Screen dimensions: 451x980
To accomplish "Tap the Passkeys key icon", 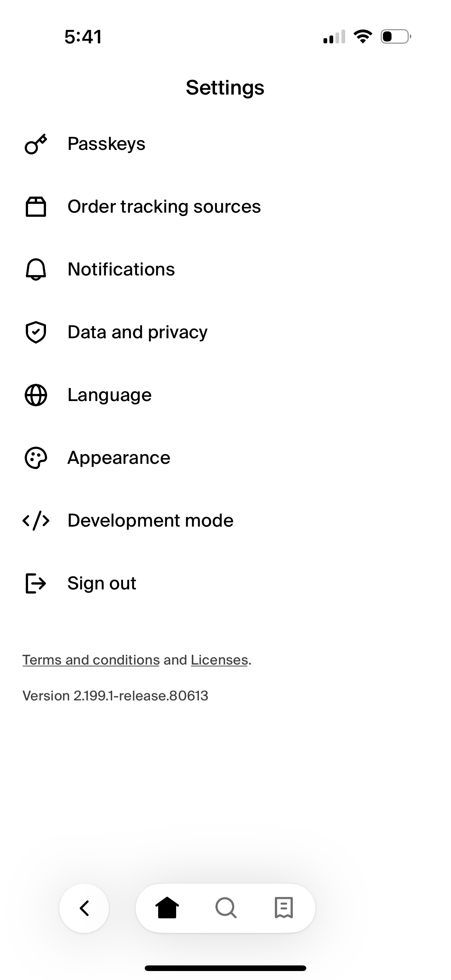I will [36, 144].
